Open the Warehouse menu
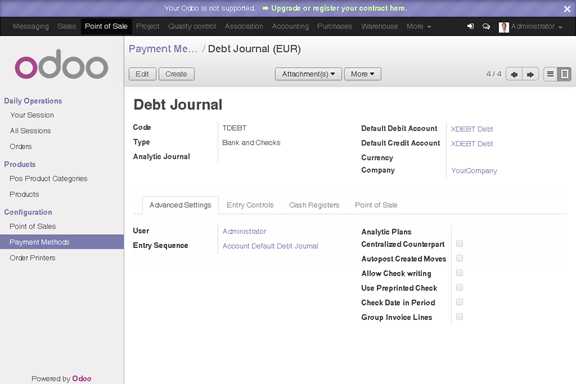 pyautogui.click(x=379, y=26)
